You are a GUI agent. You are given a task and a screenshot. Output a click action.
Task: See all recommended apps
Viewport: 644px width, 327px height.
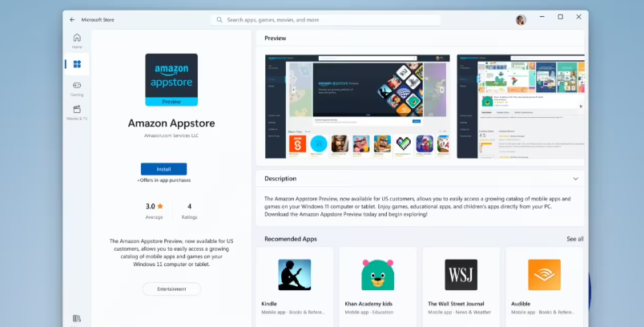[x=575, y=239]
